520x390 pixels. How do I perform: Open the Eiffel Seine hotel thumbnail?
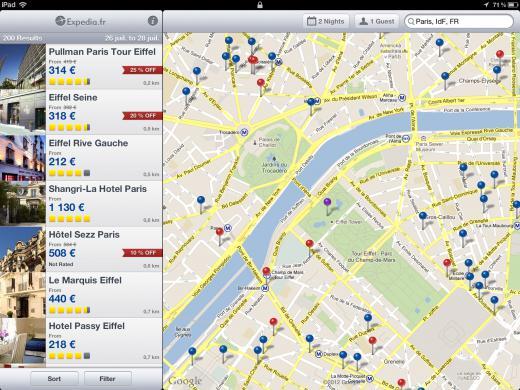pyautogui.click(x=23, y=112)
